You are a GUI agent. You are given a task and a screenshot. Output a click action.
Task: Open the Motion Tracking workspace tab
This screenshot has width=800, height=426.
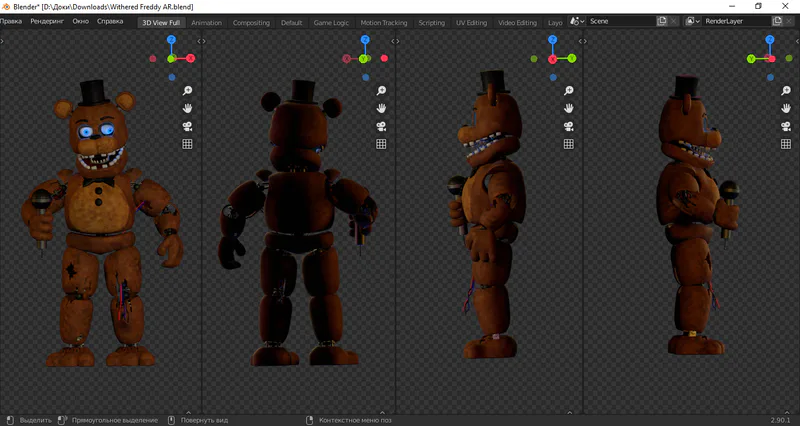point(384,22)
